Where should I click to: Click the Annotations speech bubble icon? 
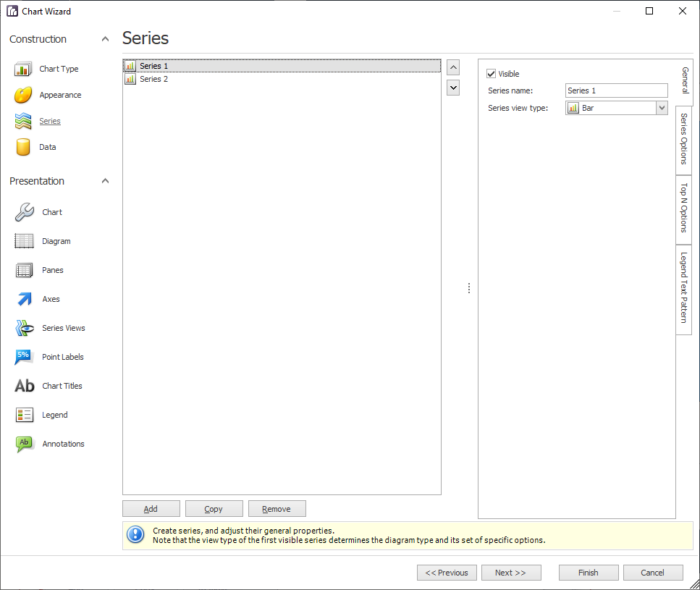tap(25, 444)
